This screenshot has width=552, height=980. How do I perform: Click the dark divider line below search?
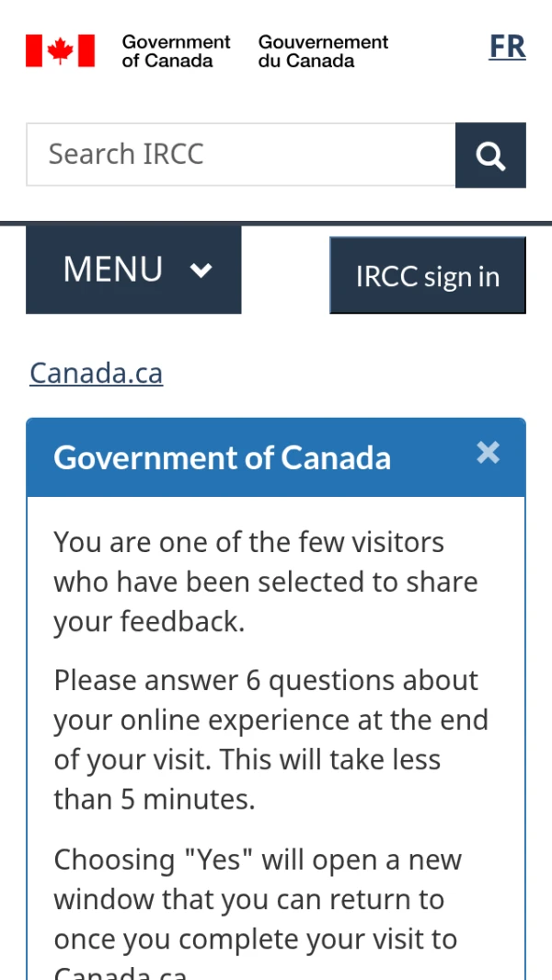click(x=276, y=223)
